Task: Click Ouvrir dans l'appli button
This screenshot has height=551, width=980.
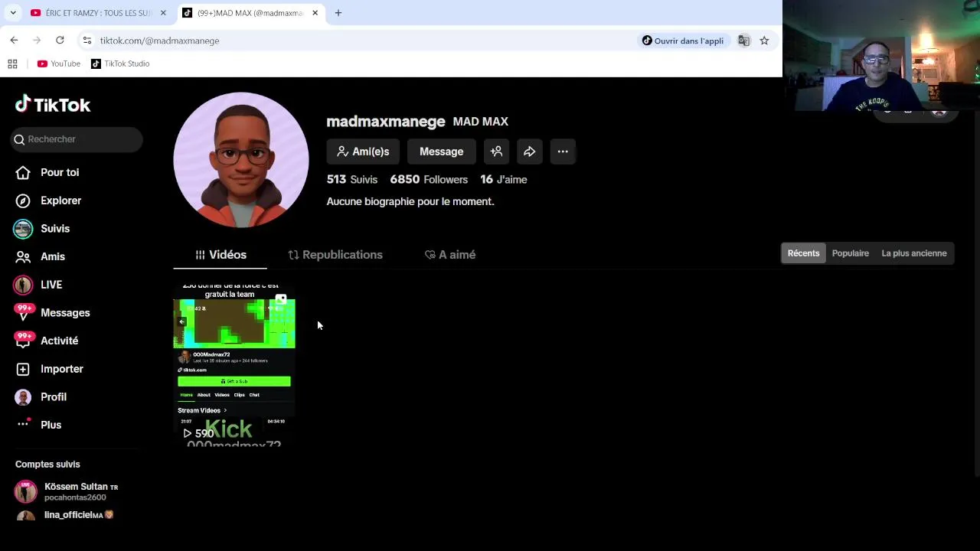Action: 682,41
